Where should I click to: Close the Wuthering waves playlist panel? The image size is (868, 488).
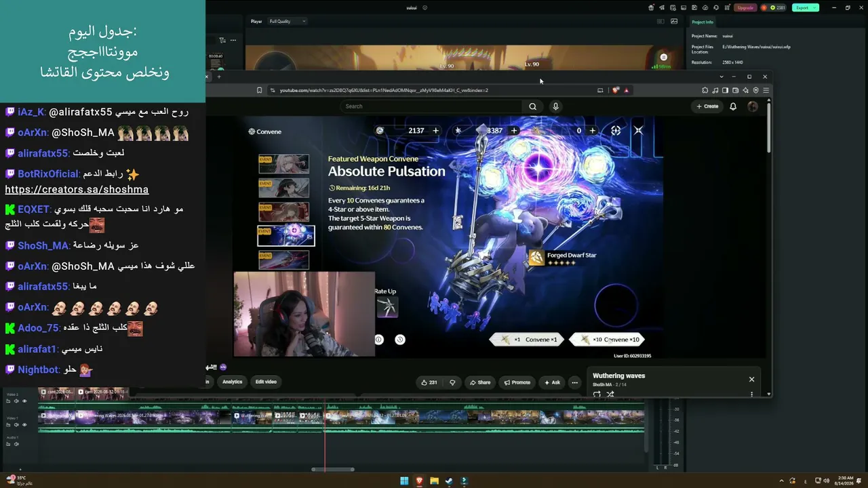click(751, 380)
